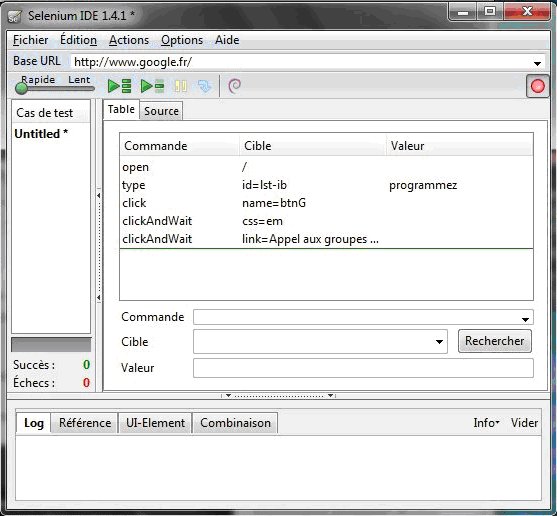Image resolution: width=557 pixels, height=516 pixels.
Task: Open the Cible dropdown arrow
Action: [x=439, y=342]
